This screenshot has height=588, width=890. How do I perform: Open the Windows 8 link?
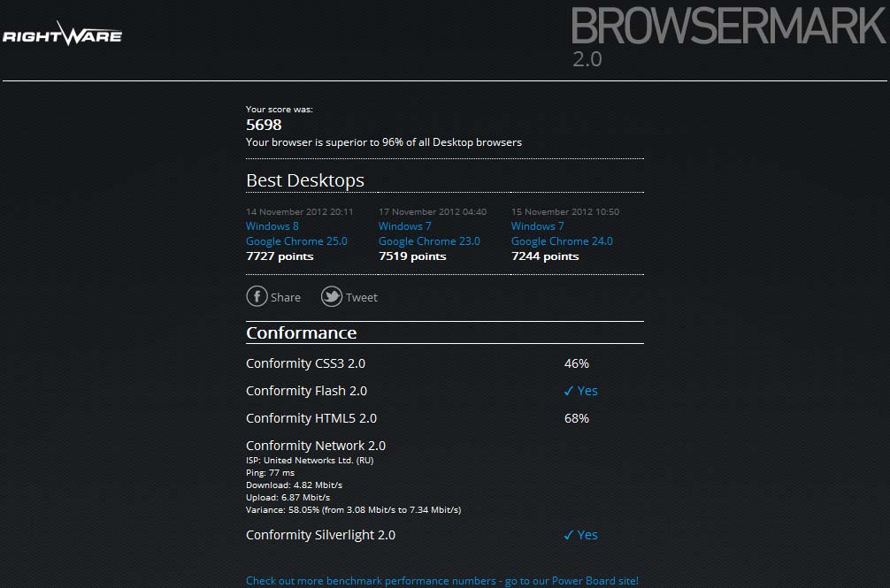(x=272, y=226)
